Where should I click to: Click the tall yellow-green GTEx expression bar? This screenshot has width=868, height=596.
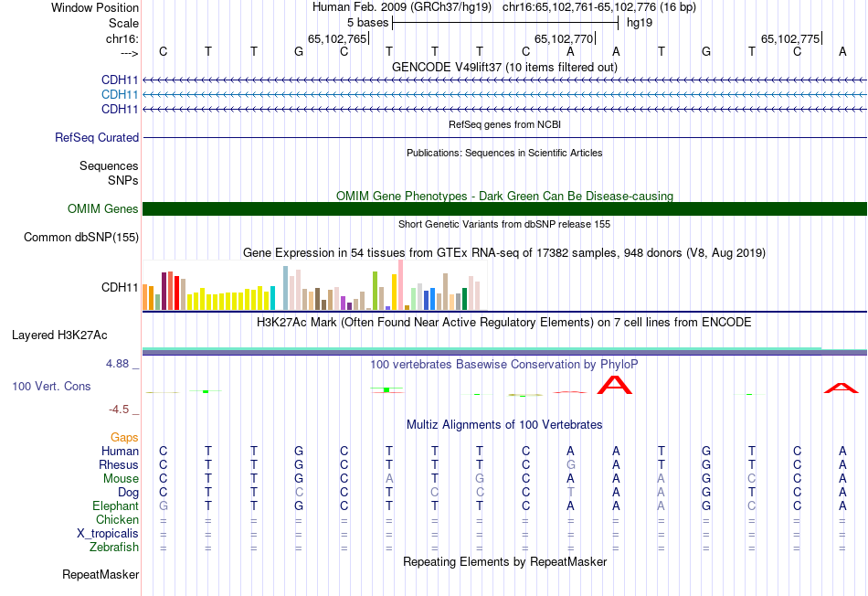[375, 291]
